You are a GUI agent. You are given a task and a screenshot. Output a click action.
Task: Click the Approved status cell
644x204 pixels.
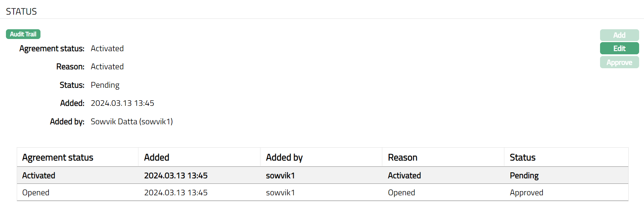[x=526, y=193]
